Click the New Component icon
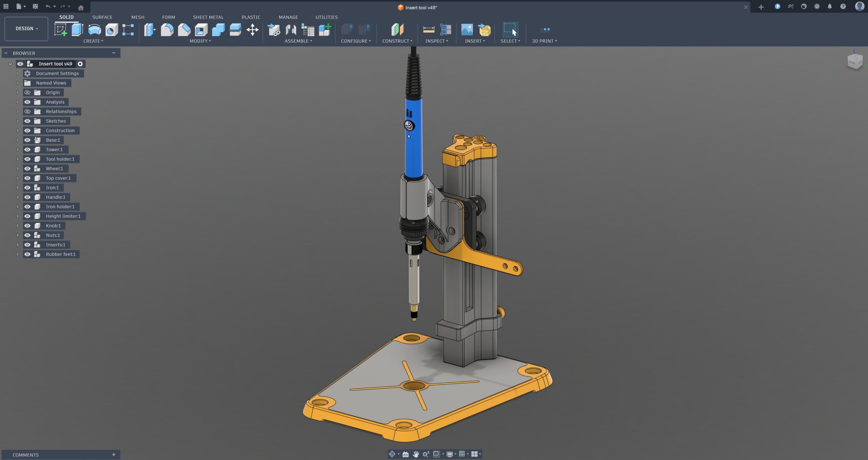Screen dimensions: 868x460 [x=325, y=30]
